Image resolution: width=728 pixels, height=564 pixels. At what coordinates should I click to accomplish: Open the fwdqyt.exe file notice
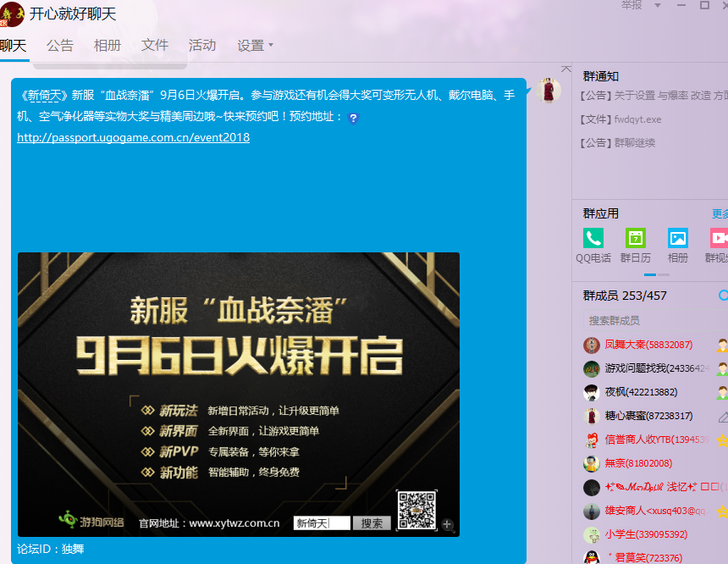[x=620, y=119]
